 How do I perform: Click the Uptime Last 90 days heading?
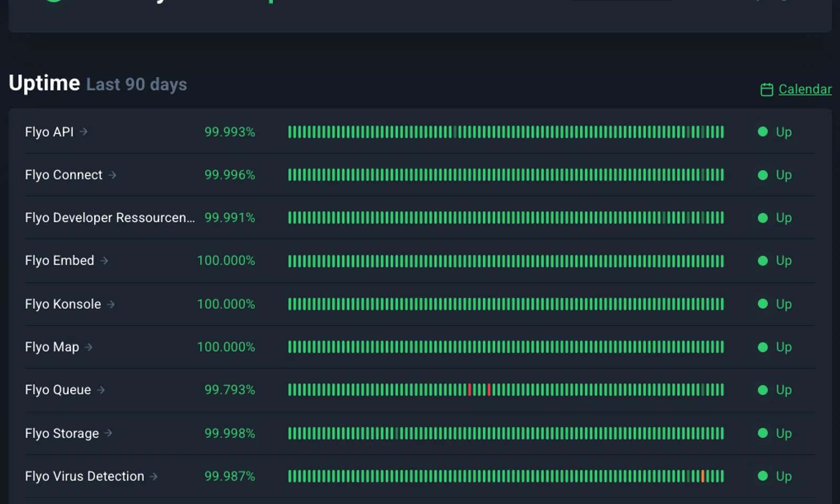tap(98, 83)
